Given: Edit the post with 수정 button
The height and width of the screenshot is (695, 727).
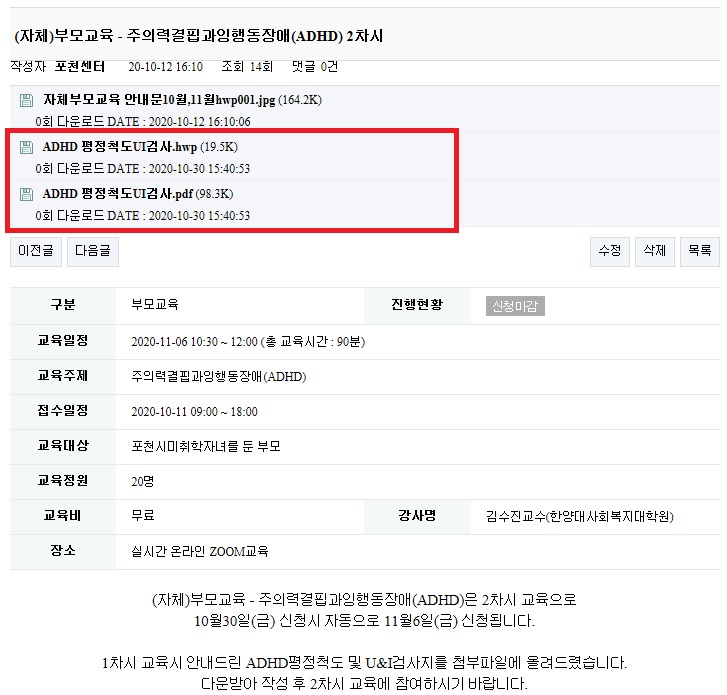Looking at the screenshot, I should (610, 252).
